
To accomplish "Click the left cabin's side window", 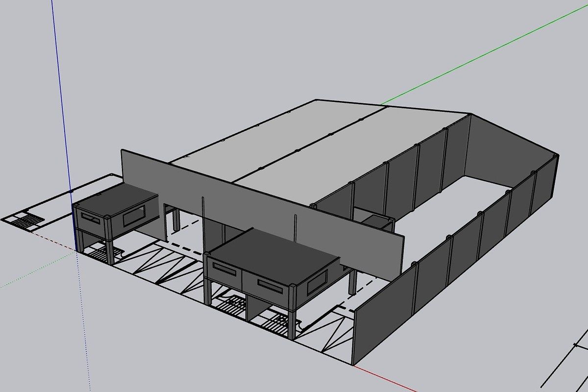I will pyautogui.click(x=134, y=215).
